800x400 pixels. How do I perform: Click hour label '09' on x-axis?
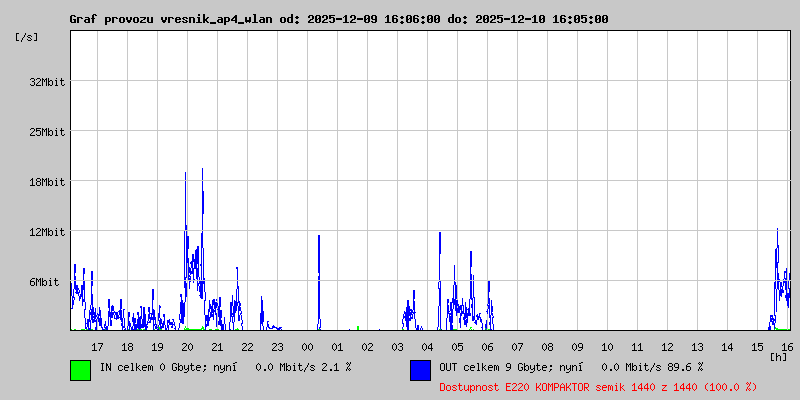pos(578,347)
